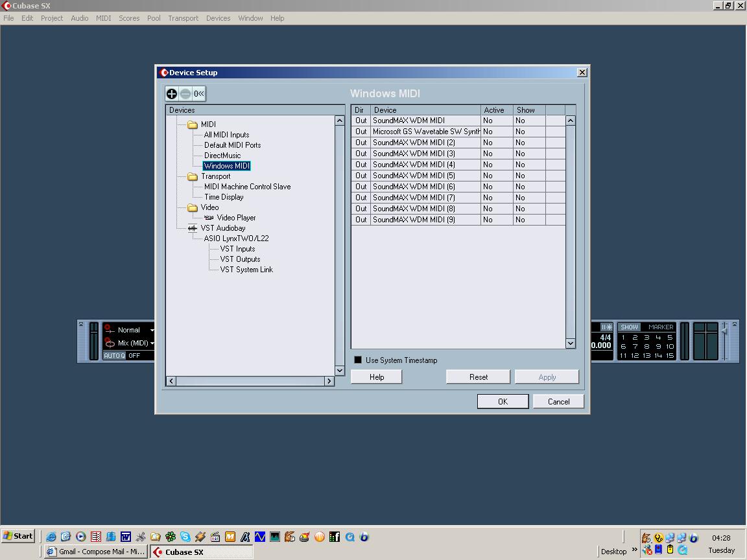Click the VST Audiobay waveform icon
747x560 pixels.
coord(193,228)
